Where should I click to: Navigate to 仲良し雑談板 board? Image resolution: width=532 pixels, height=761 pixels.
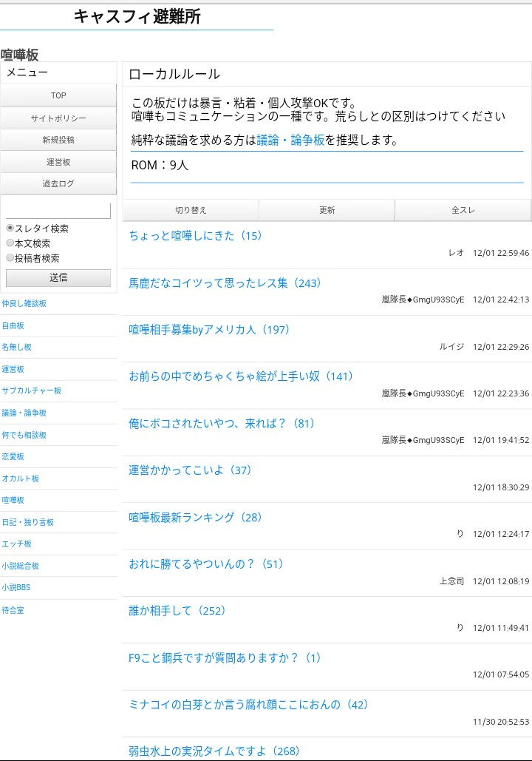24,304
